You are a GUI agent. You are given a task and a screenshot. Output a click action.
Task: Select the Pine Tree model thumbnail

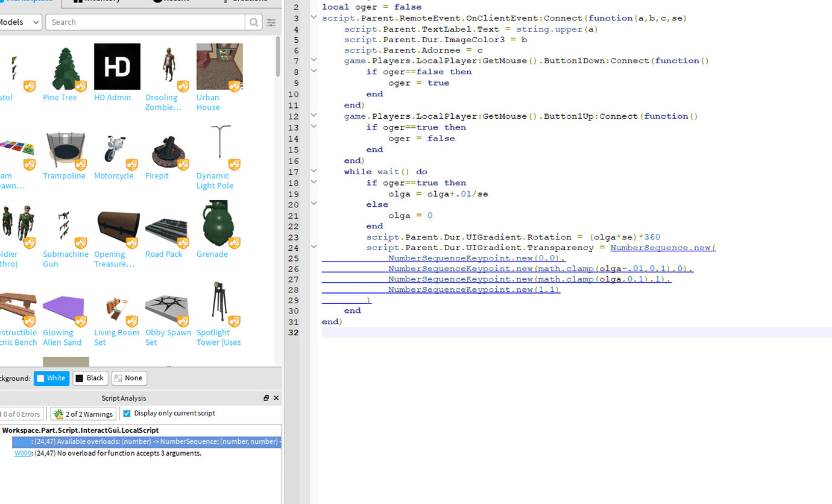coord(66,66)
